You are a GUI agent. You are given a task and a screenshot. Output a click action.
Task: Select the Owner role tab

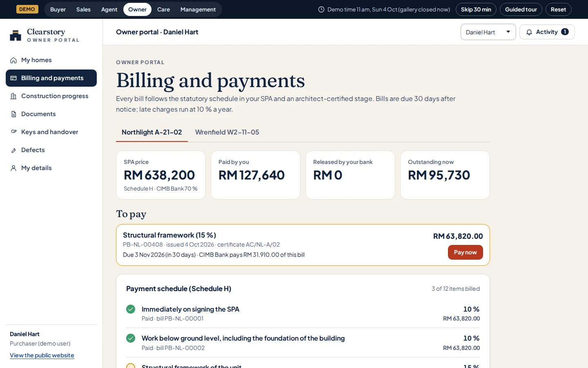(x=137, y=9)
